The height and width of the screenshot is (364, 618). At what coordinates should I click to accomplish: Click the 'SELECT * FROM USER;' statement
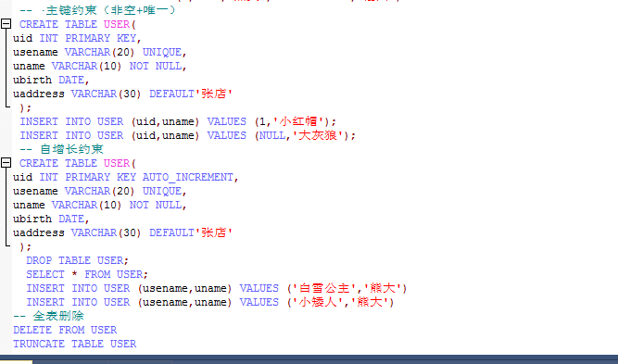(87, 274)
